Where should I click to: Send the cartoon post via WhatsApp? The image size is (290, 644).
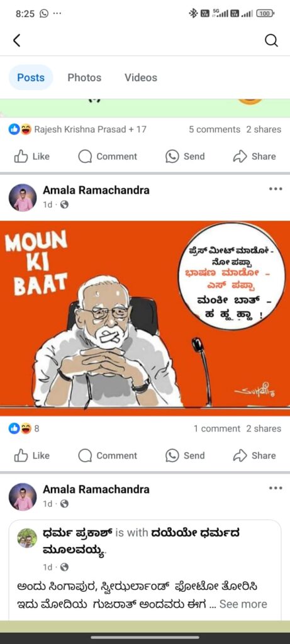click(185, 455)
